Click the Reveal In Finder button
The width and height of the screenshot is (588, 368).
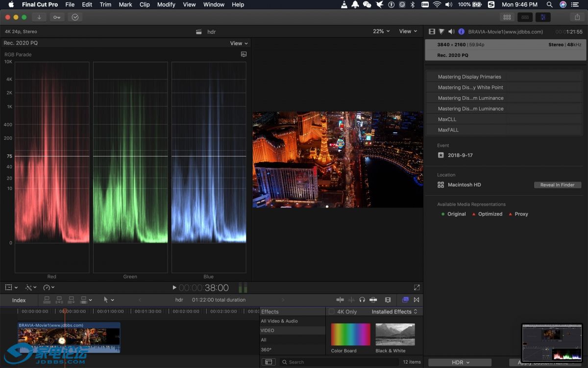pos(557,185)
